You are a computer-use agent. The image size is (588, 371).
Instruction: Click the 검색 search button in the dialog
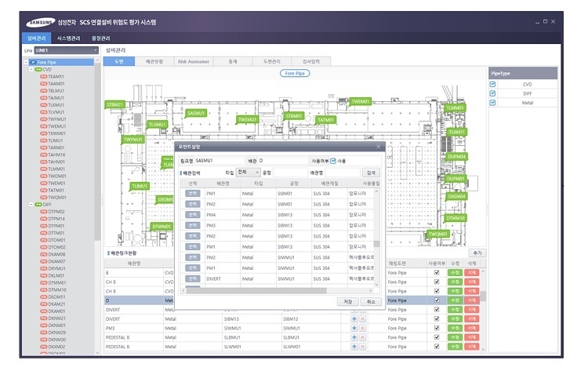pyautogui.click(x=371, y=173)
